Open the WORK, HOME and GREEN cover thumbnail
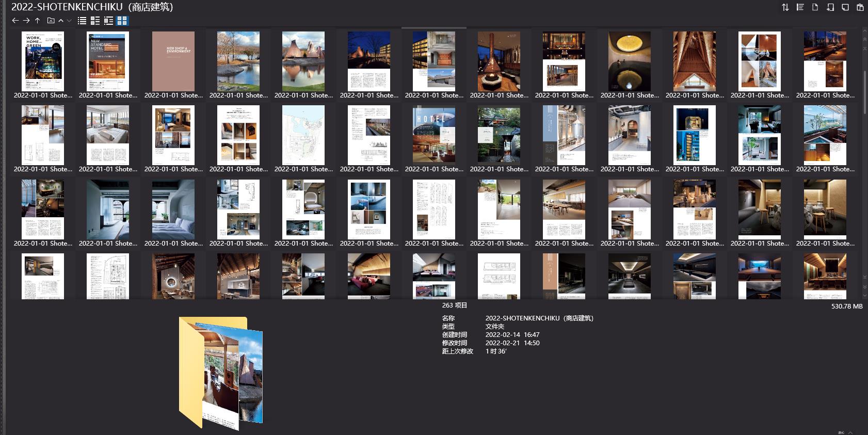 (x=43, y=61)
